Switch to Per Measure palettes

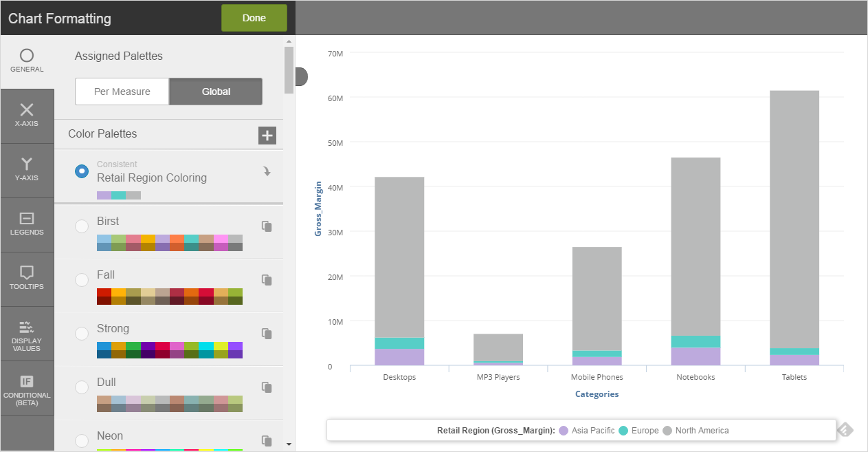tap(122, 92)
